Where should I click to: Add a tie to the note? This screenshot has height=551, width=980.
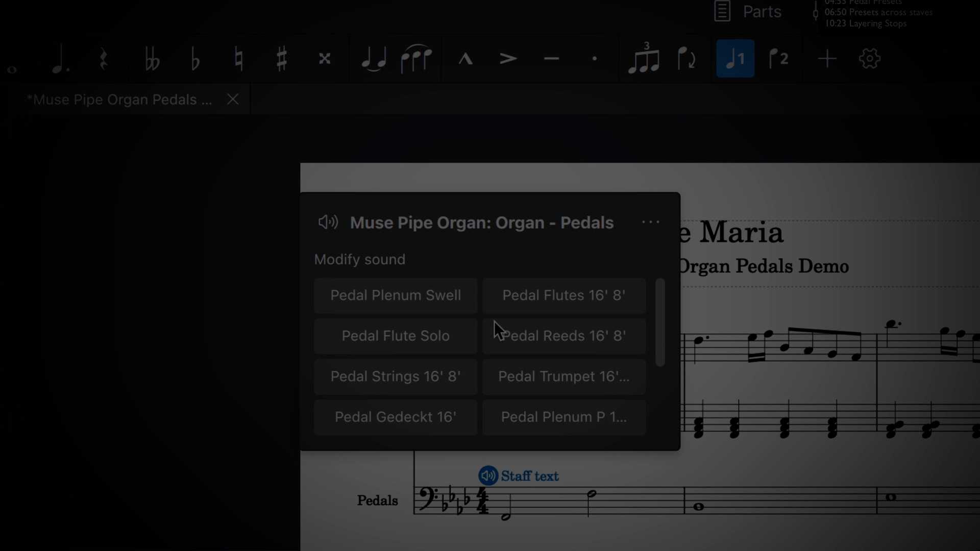[x=373, y=58]
